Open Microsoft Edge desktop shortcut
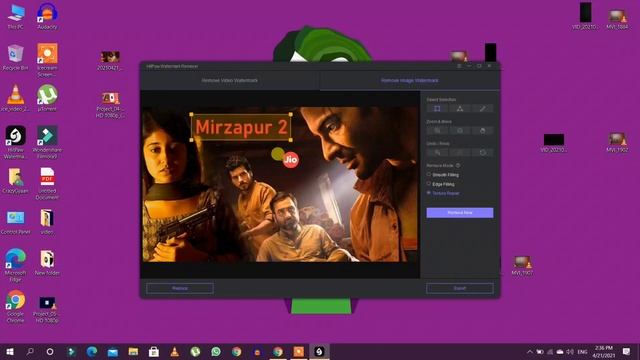Viewport: 640px width, 360px height. pyautogui.click(x=16, y=265)
